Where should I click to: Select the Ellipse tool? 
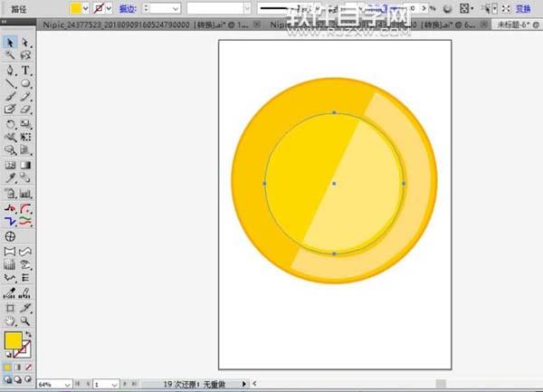tap(25, 83)
